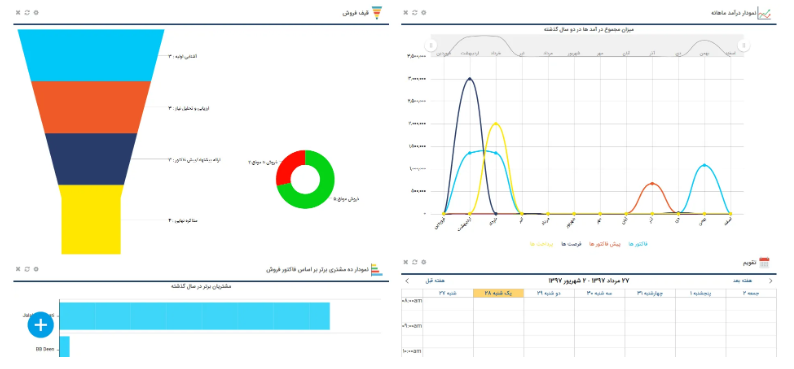The width and height of the screenshot is (794, 369).
Task: Click the 'هفته قبل' previous week link
Action: (435, 280)
